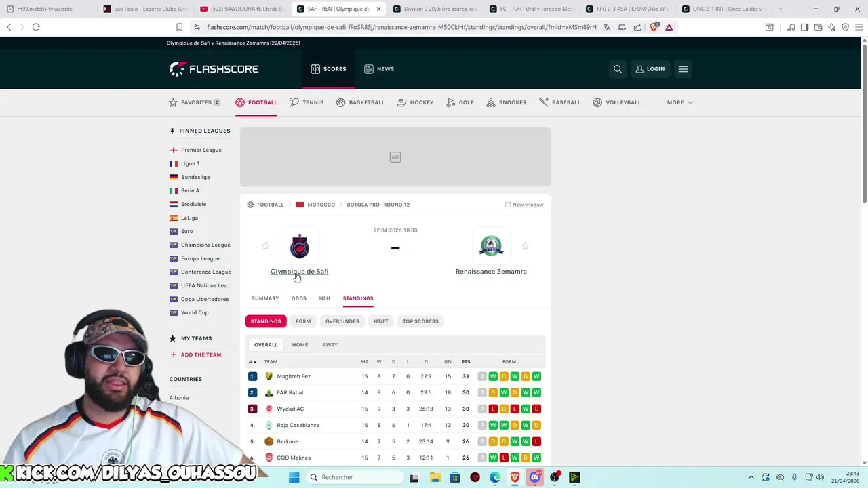Screen dimensions: 868x488
Task: Open Morocco breadcrumb link
Action: [x=321, y=205]
